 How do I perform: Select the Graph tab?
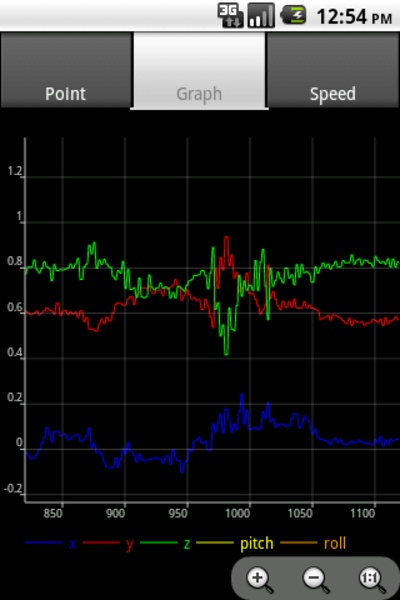[x=199, y=70]
